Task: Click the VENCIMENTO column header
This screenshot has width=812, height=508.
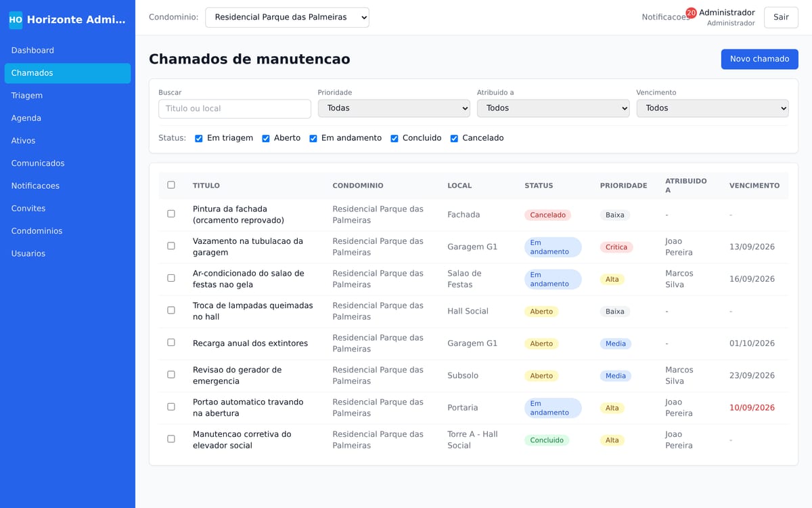Action: click(x=754, y=186)
